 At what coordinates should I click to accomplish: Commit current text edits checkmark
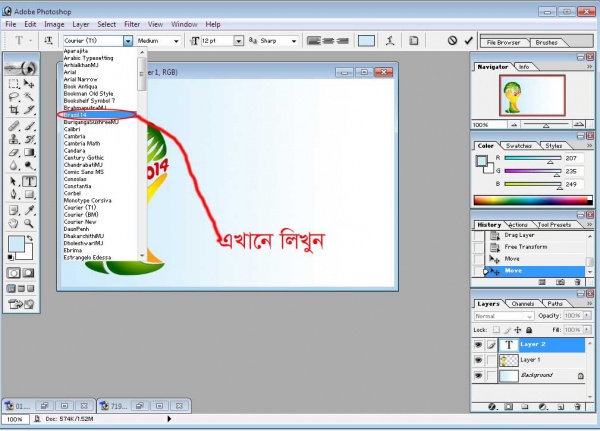(469, 41)
